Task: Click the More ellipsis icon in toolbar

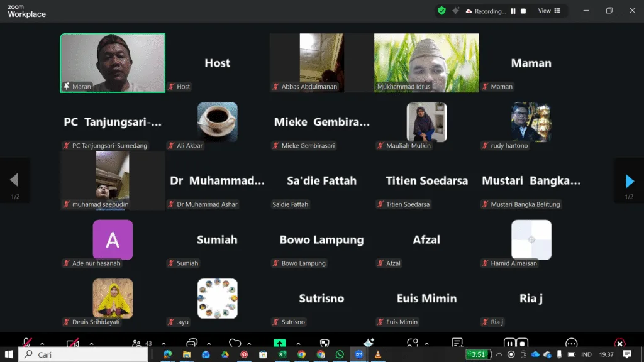Action: [571, 343]
